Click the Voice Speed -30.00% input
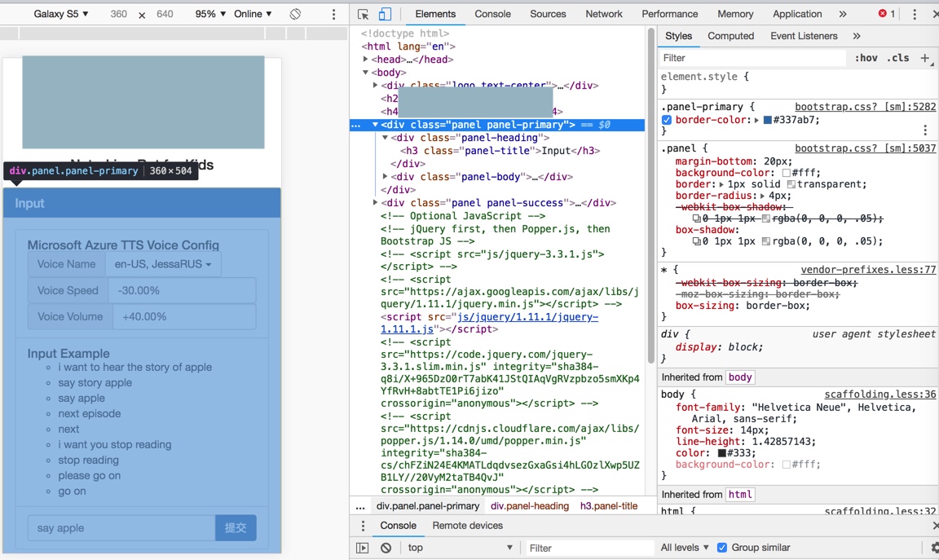 tap(182, 290)
